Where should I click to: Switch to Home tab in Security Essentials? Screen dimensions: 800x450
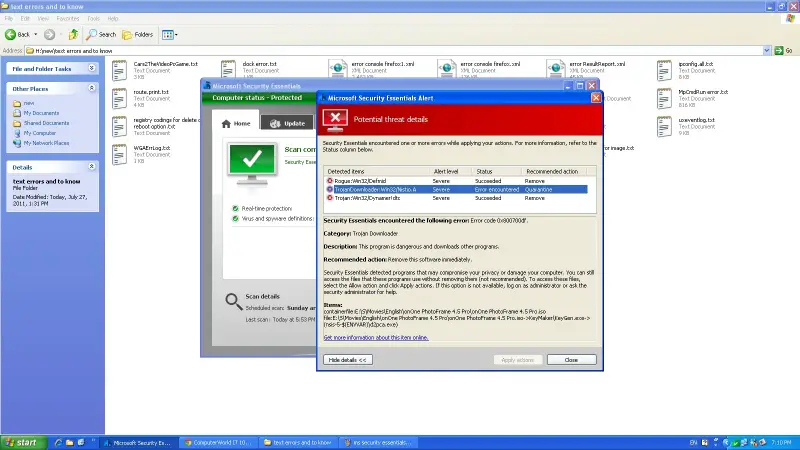(236, 123)
